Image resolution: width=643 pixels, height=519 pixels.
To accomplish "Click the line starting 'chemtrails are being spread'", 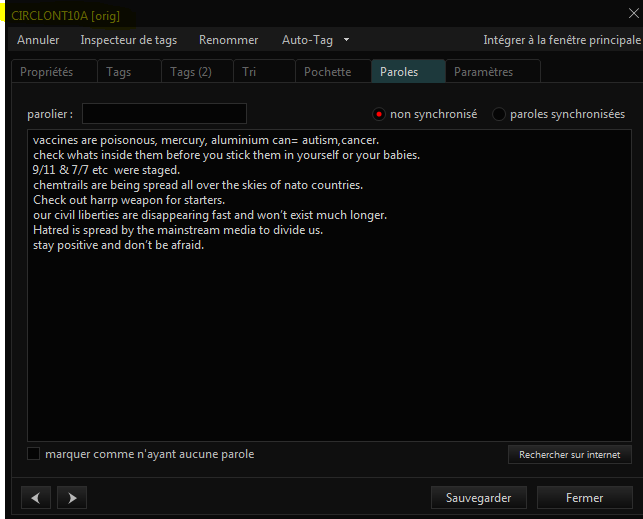I will coord(198,185).
